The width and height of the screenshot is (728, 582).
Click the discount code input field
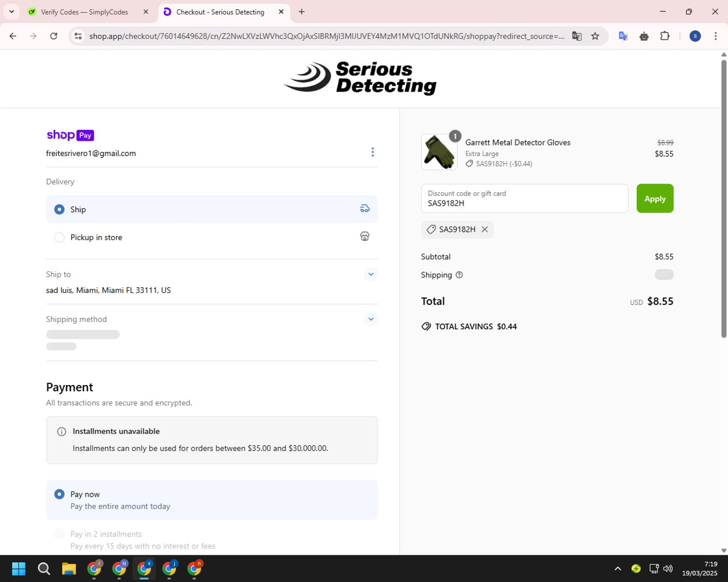click(525, 198)
